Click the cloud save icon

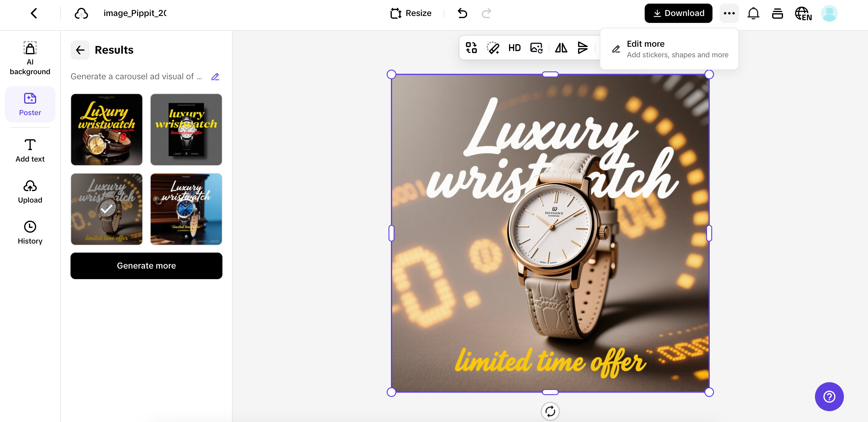pyautogui.click(x=81, y=13)
